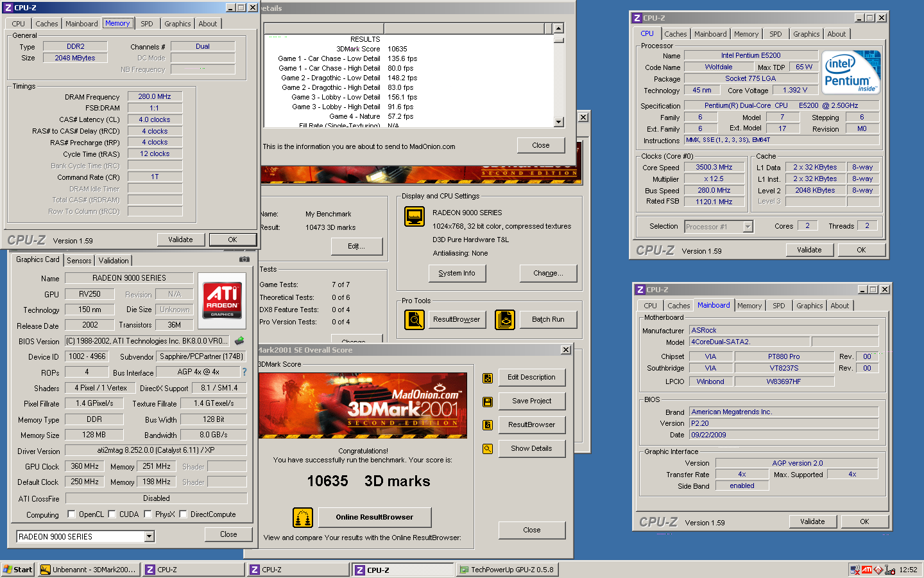Viewport: 924px width, 578px height.
Task: Click the Edit Description button
Action: (531, 377)
